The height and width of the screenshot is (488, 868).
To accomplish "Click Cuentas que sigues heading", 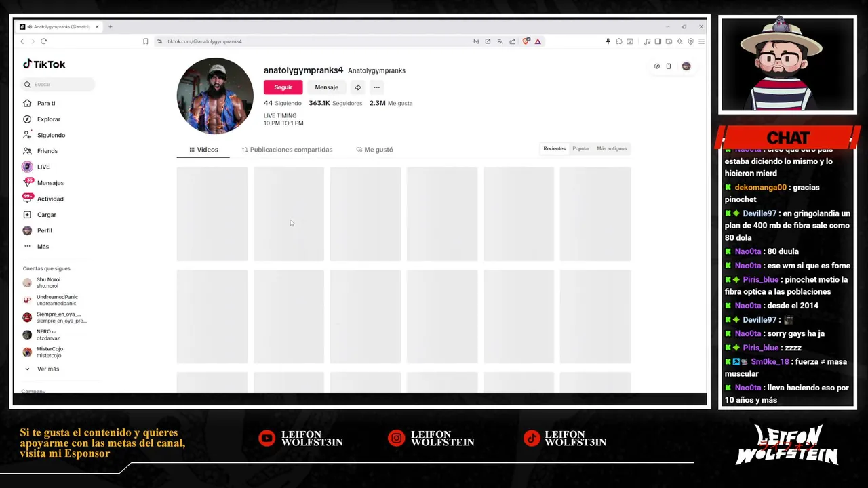I will [x=46, y=268].
